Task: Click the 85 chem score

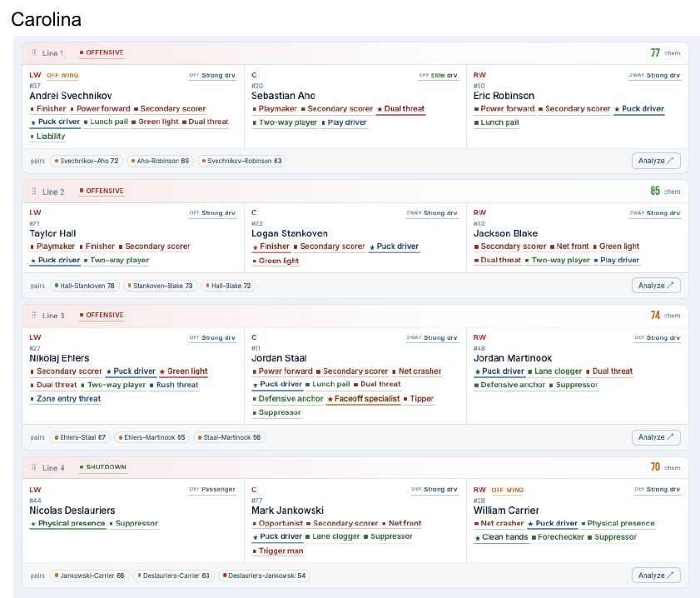Action: click(655, 192)
